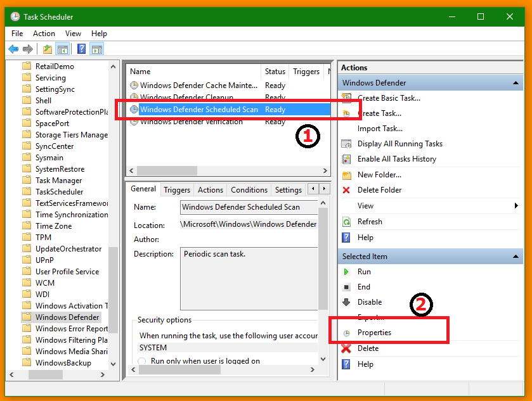
Task: Click the red Delete Folder icon
Action: (346, 190)
